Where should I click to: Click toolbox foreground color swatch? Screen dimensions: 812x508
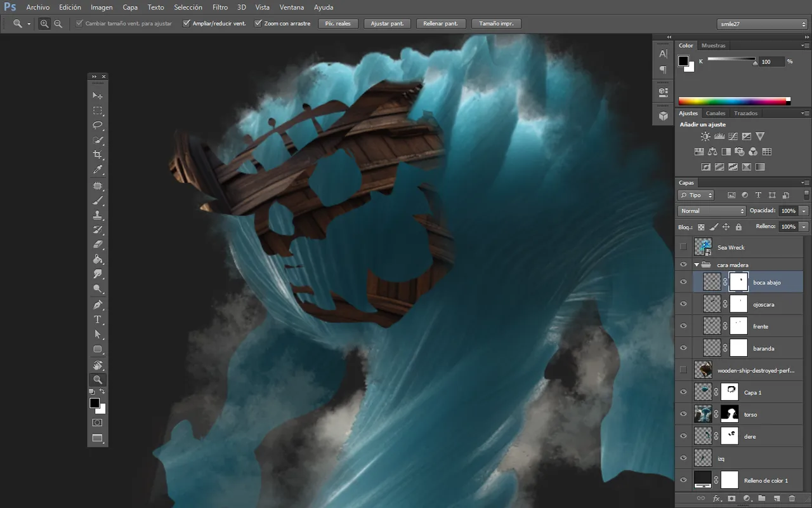click(95, 403)
